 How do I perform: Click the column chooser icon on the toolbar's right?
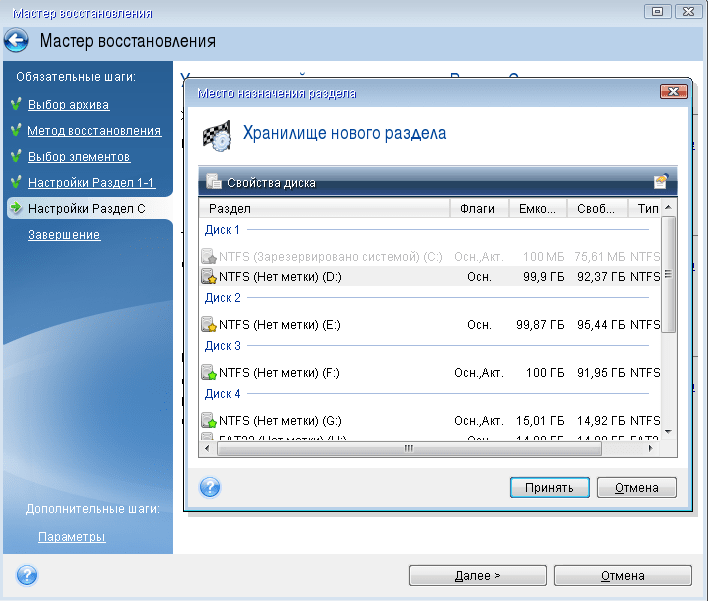point(660,182)
